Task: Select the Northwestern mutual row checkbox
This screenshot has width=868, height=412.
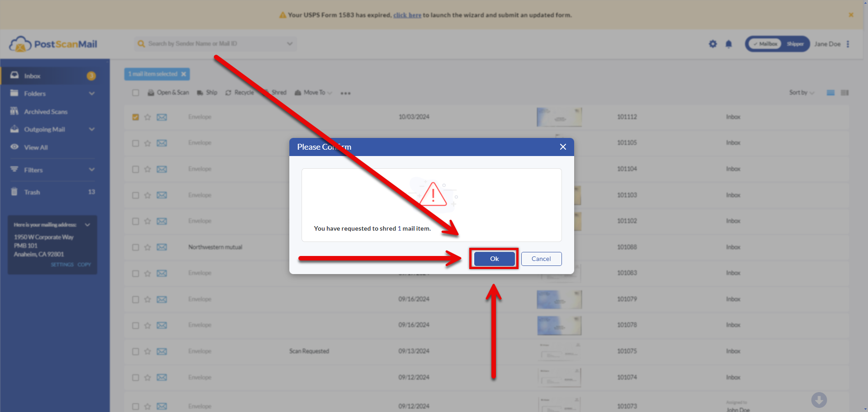Action: coord(136,247)
